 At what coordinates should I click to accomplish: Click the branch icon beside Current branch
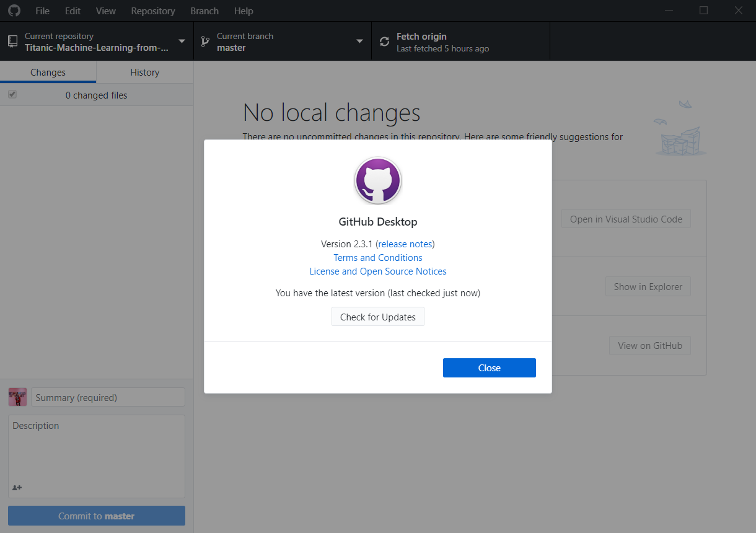(204, 41)
